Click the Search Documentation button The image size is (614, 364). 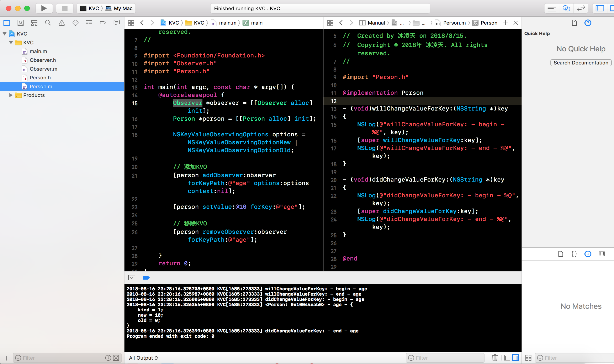(x=580, y=62)
